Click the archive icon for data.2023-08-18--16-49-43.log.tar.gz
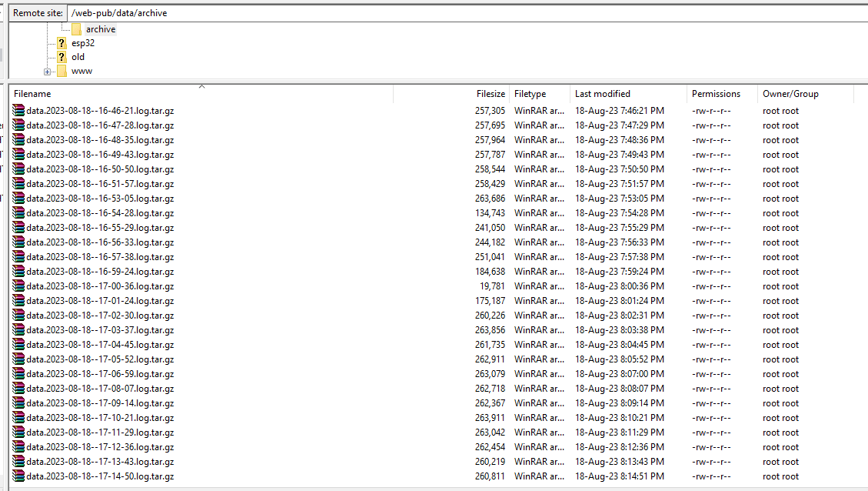Screen dimensions: 868x491 pyautogui.click(x=18, y=154)
